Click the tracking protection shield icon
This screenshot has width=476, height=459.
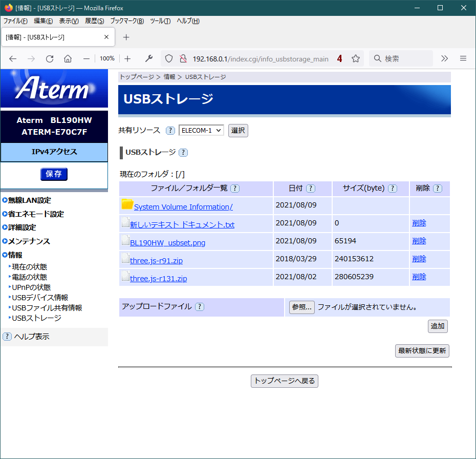coord(169,58)
